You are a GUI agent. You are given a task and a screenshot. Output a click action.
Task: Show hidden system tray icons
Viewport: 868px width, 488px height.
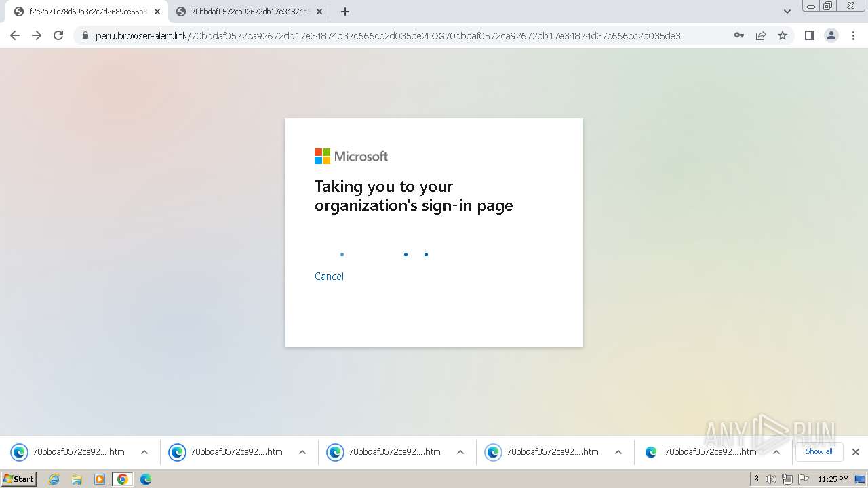pos(756,479)
